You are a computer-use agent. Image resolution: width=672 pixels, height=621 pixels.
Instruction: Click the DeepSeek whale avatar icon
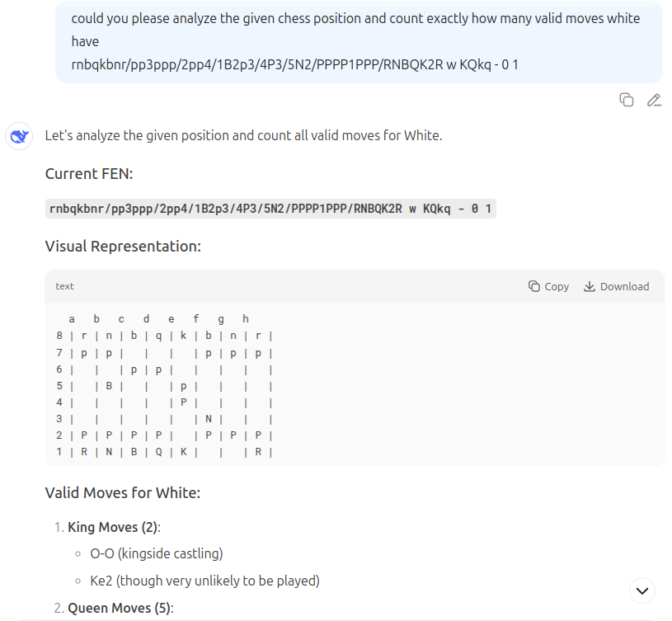coord(19,136)
